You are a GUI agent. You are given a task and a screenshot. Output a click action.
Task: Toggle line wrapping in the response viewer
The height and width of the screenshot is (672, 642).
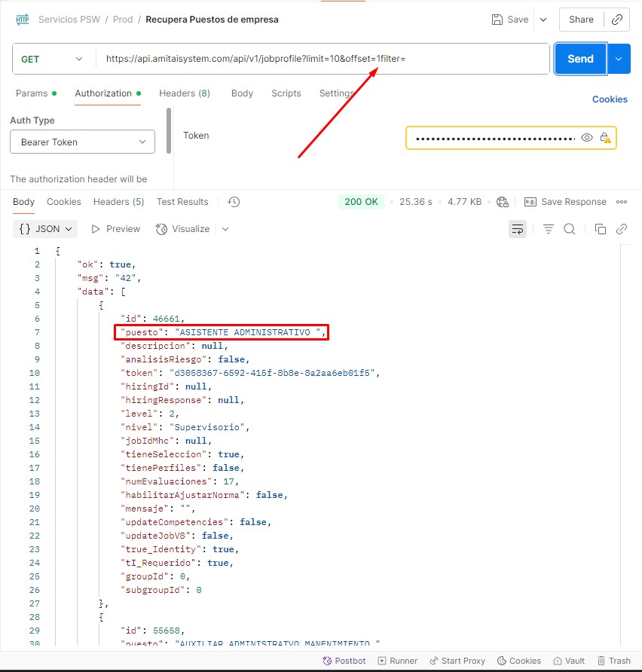coord(517,229)
